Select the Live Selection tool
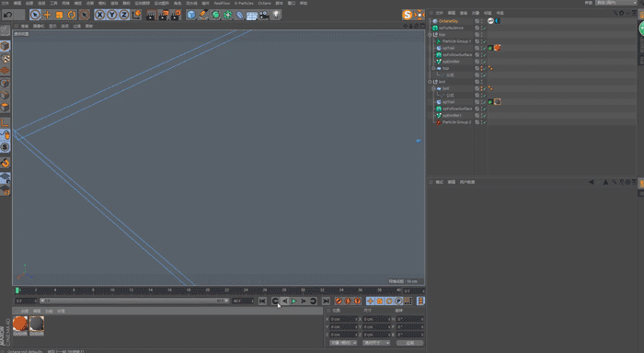Image resolution: width=644 pixels, height=353 pixels. [35, 16]
